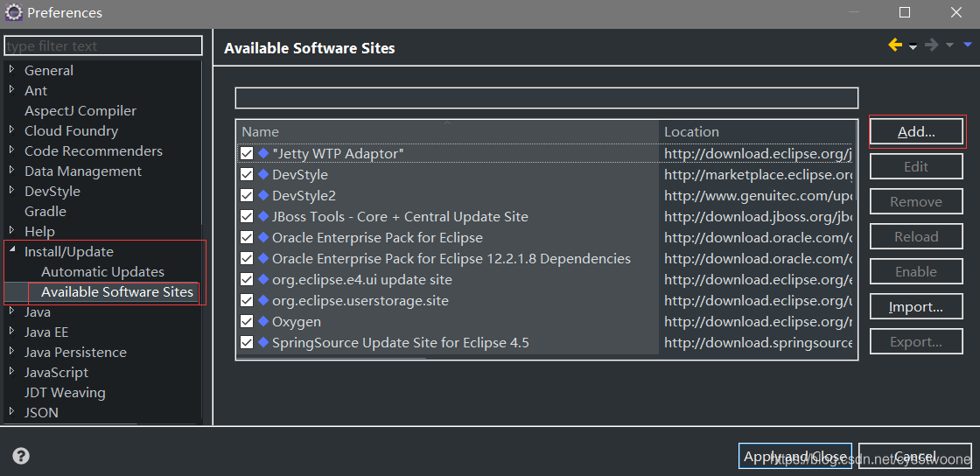Open the back history dropdown arrow
This screenshot has height=476, width=980.
pos(913,47)
